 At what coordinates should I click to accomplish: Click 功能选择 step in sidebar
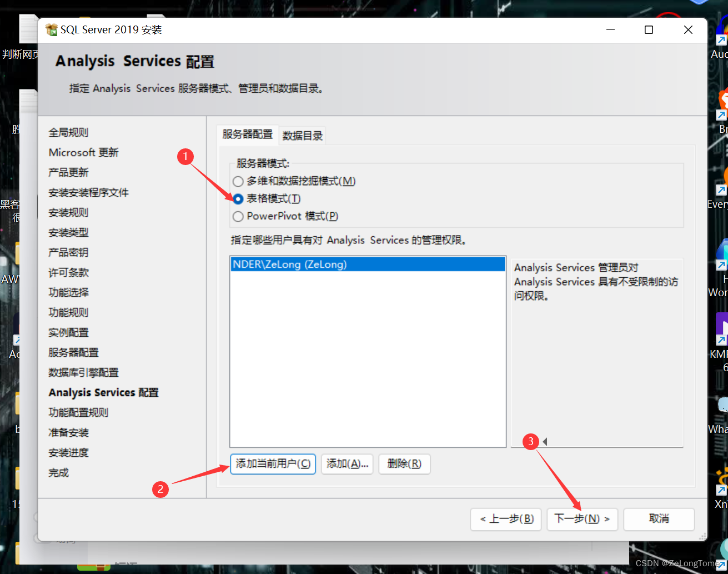[68, 292]
